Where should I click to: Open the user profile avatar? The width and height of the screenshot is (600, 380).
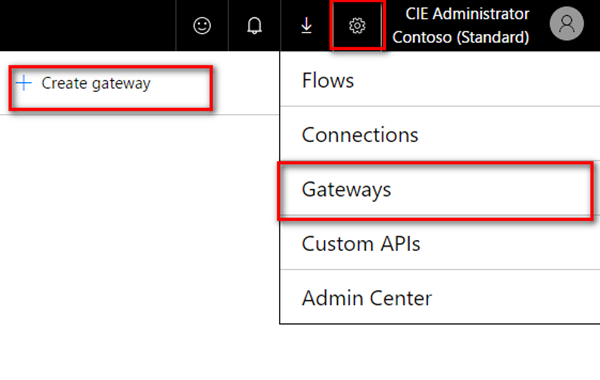(x=567, y=24)
